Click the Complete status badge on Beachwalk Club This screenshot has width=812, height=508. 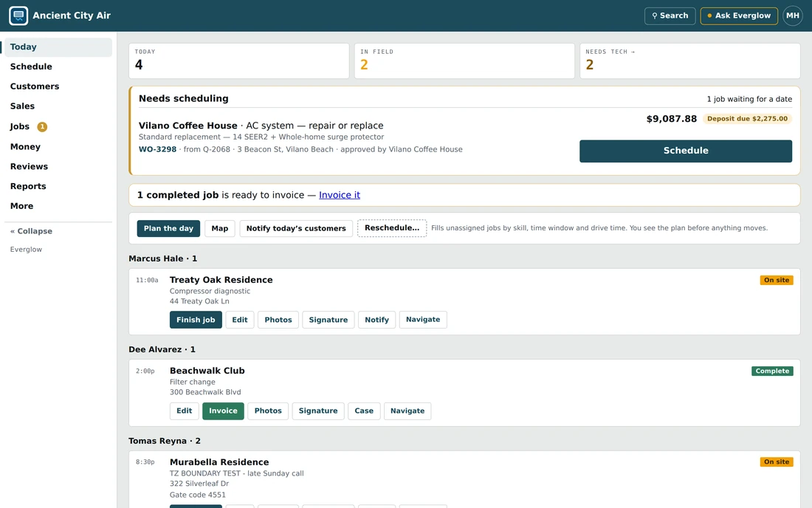click(x=772, y=371)
